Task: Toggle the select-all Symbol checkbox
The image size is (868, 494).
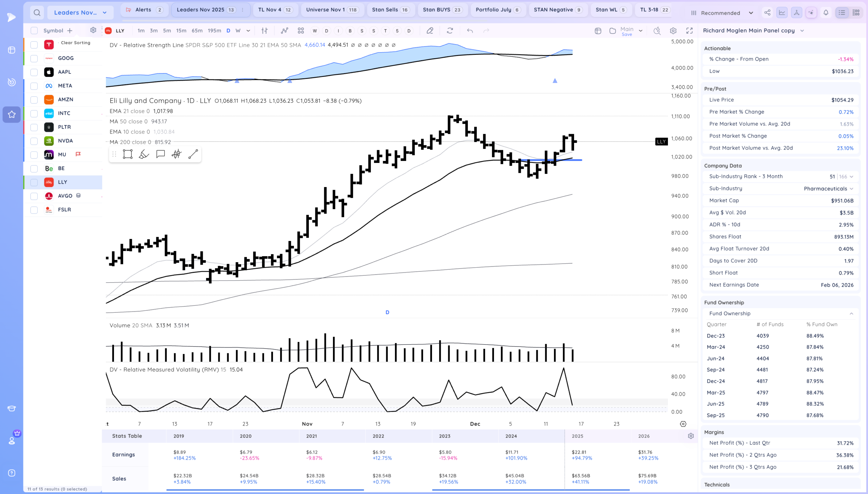Action: coord(34,31)
